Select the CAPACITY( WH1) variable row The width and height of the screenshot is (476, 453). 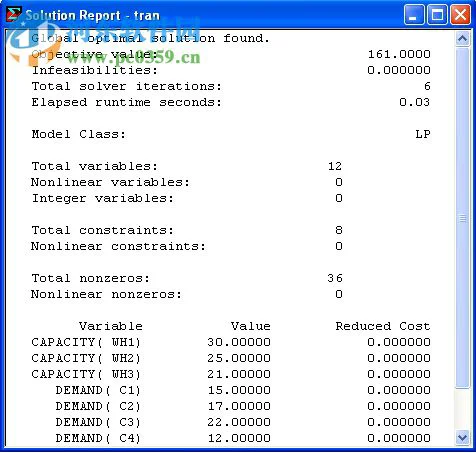[231, 342]
